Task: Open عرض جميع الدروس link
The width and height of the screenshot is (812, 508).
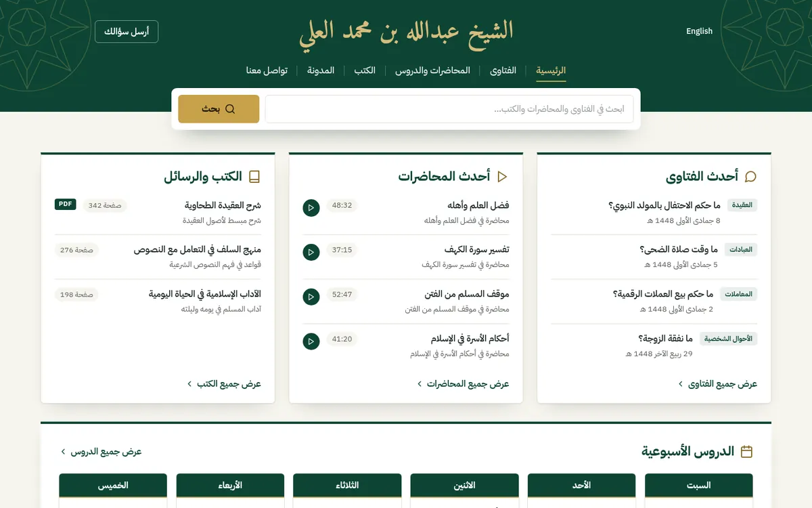Action: (101, 452)
